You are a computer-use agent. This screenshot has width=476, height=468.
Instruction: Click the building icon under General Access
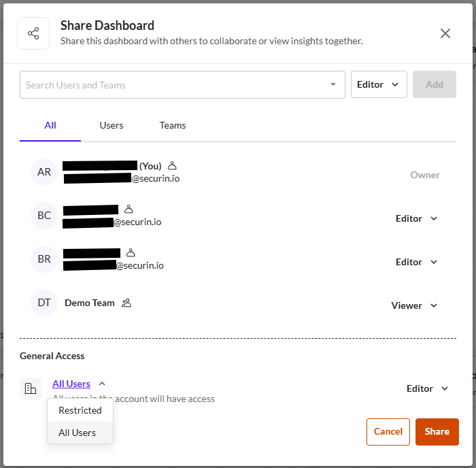(x=31, y=388)
